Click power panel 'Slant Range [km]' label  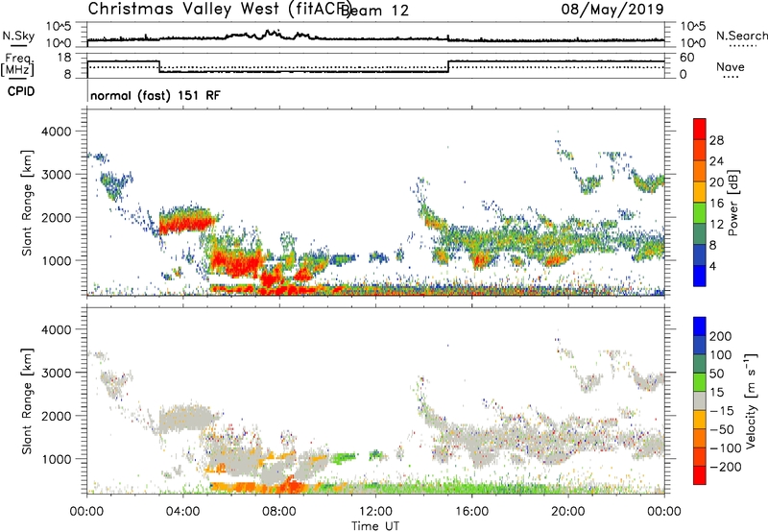27,203
